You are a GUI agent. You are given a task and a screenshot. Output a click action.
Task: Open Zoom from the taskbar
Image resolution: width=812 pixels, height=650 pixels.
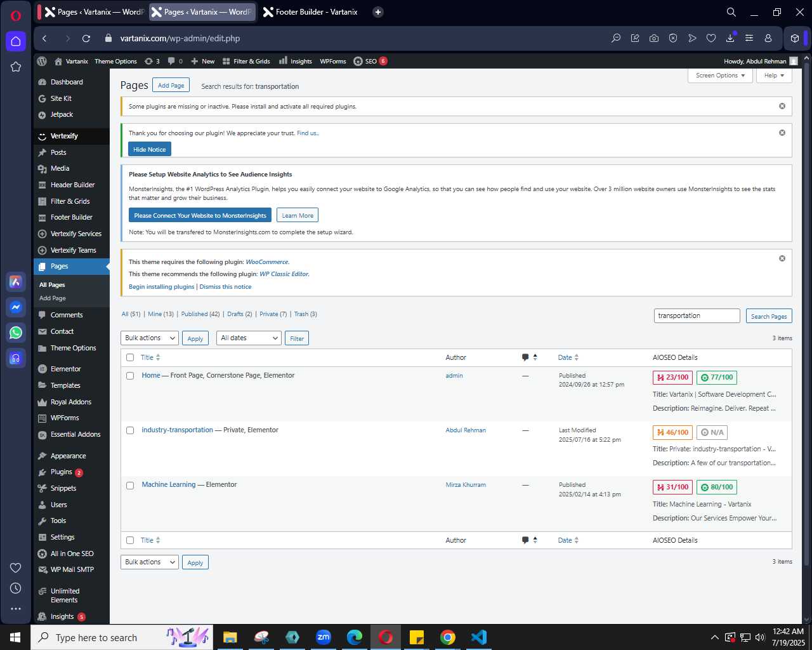click(324, 637)
